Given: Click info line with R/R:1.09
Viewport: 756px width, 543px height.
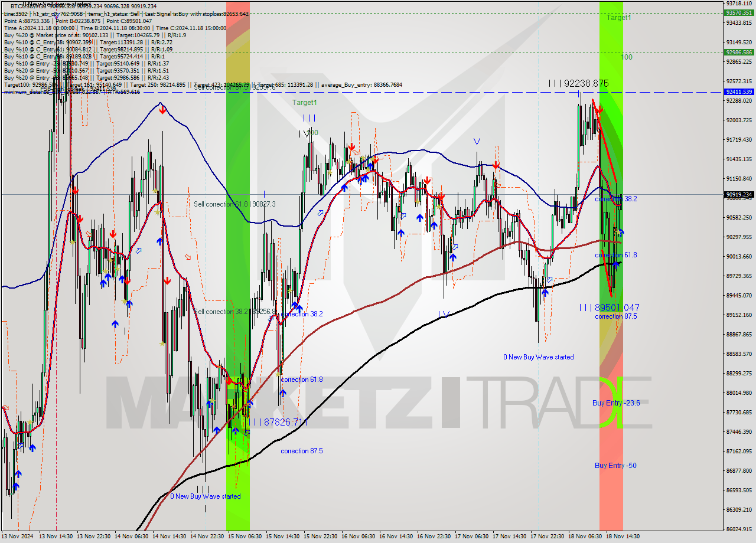Looking at the screenshot, I should tap(88, 49).
